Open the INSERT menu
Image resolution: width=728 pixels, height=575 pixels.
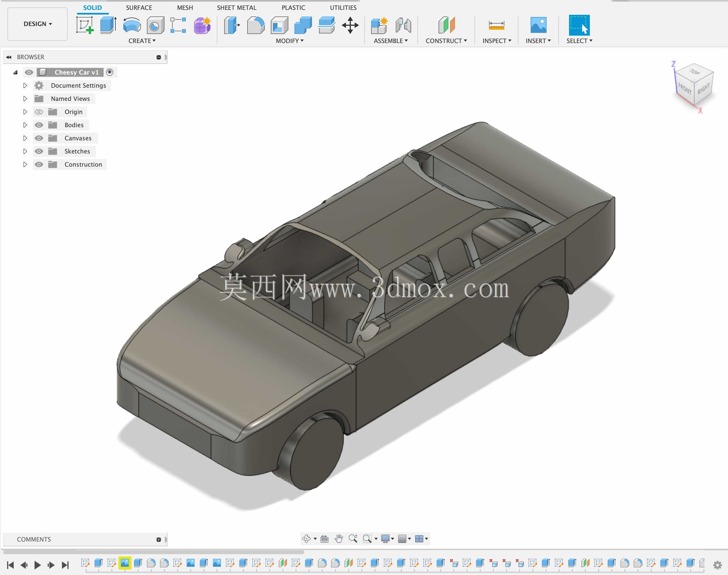tap(538, 41)
